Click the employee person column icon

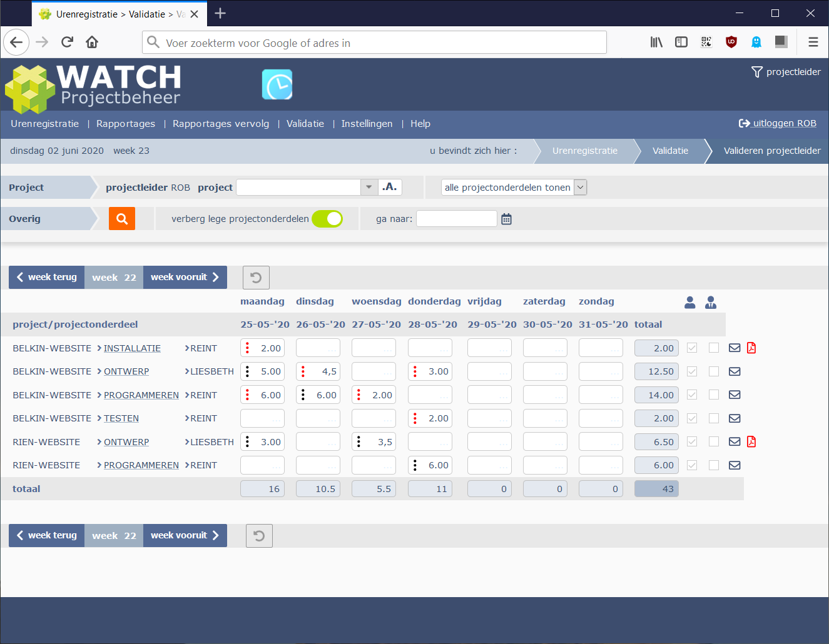point(690,303)
